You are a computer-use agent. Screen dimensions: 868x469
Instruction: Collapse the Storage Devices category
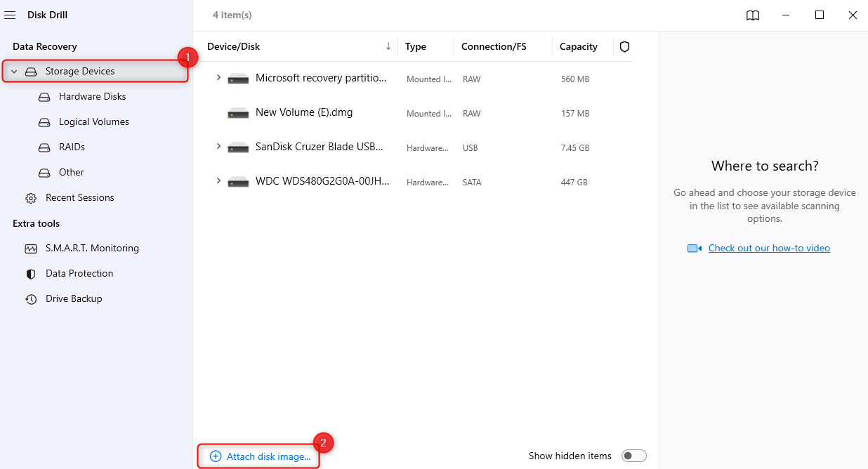[x=13, y=71]
